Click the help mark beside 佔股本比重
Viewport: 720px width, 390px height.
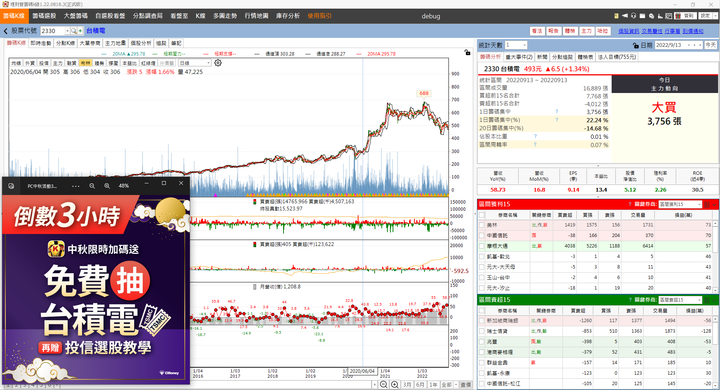click(535, 136)
